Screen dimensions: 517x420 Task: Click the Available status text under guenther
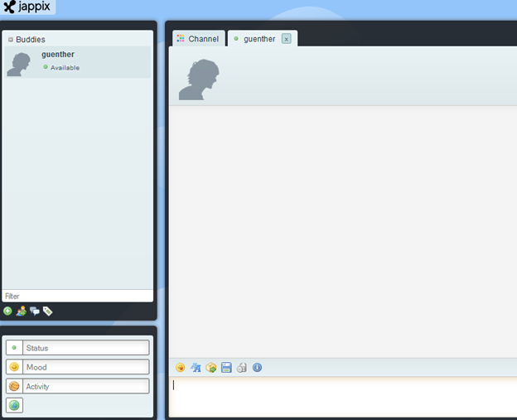pos(65,68)
